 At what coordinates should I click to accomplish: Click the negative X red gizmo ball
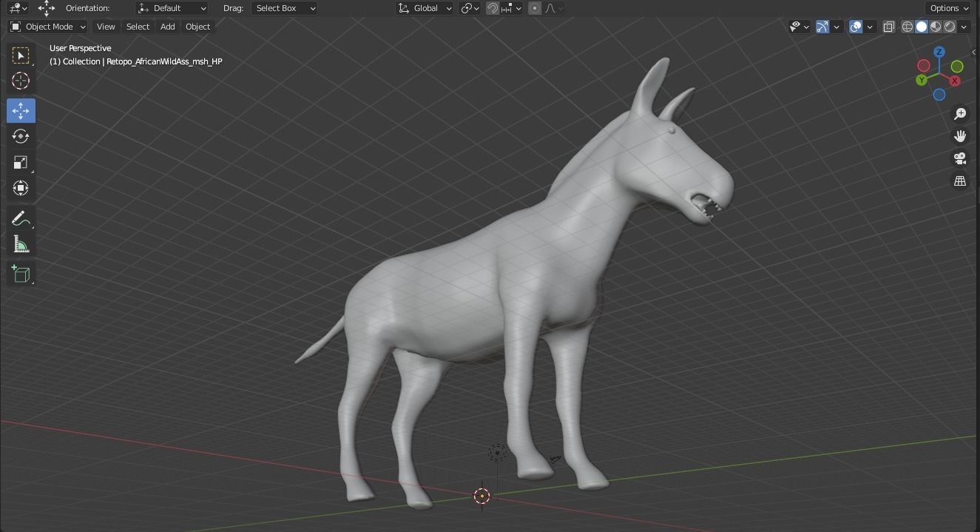(x=924, y=66)
